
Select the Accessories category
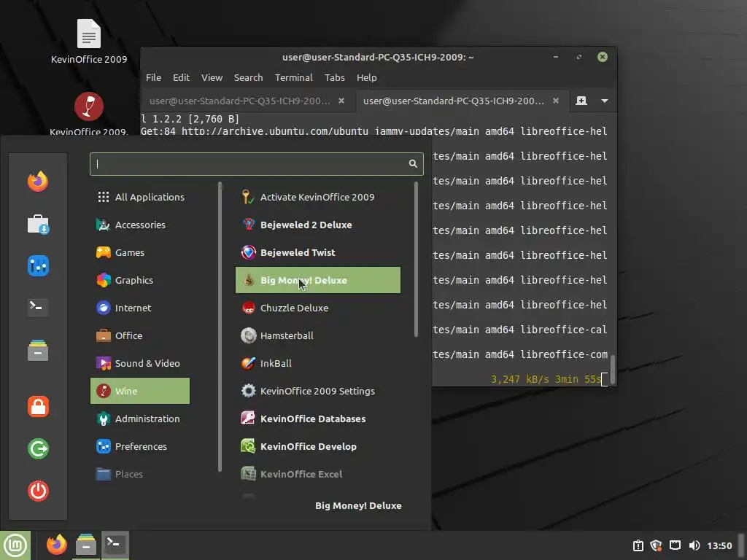140,225
